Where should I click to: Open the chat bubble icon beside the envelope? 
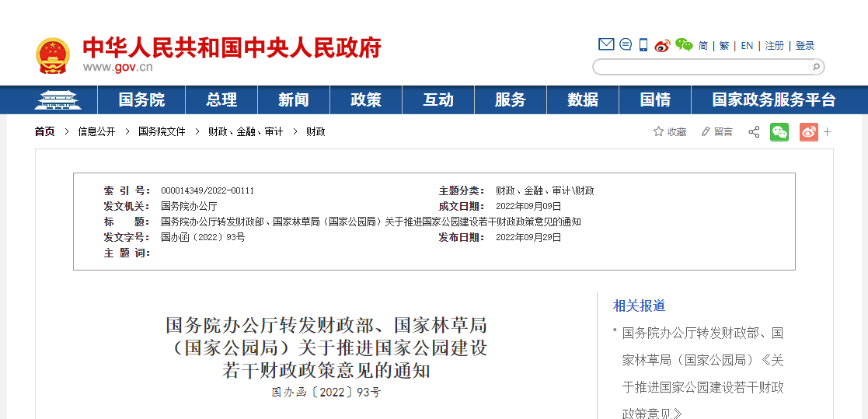point(626,44)
